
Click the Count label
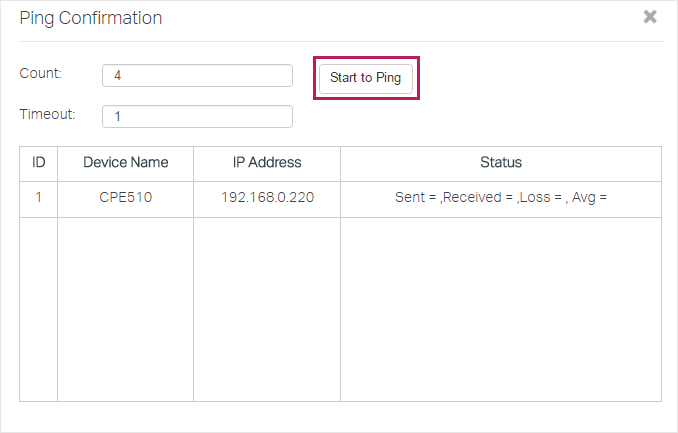40,73
